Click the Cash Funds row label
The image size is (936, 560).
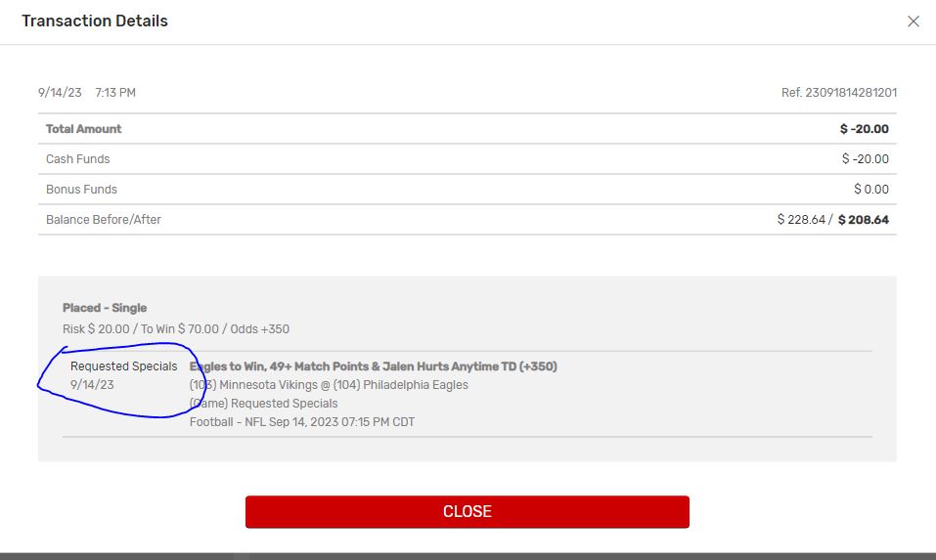pos(77,159)
